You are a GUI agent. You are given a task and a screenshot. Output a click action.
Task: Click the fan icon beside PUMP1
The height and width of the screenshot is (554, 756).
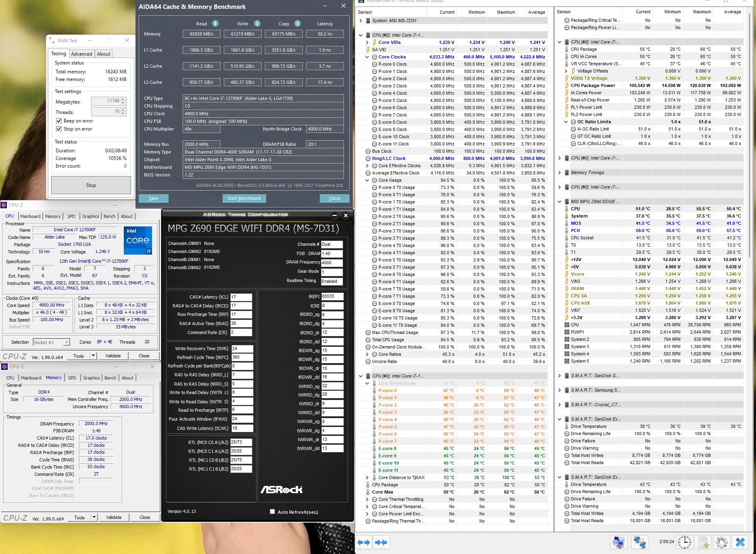[x=567, y=332]
